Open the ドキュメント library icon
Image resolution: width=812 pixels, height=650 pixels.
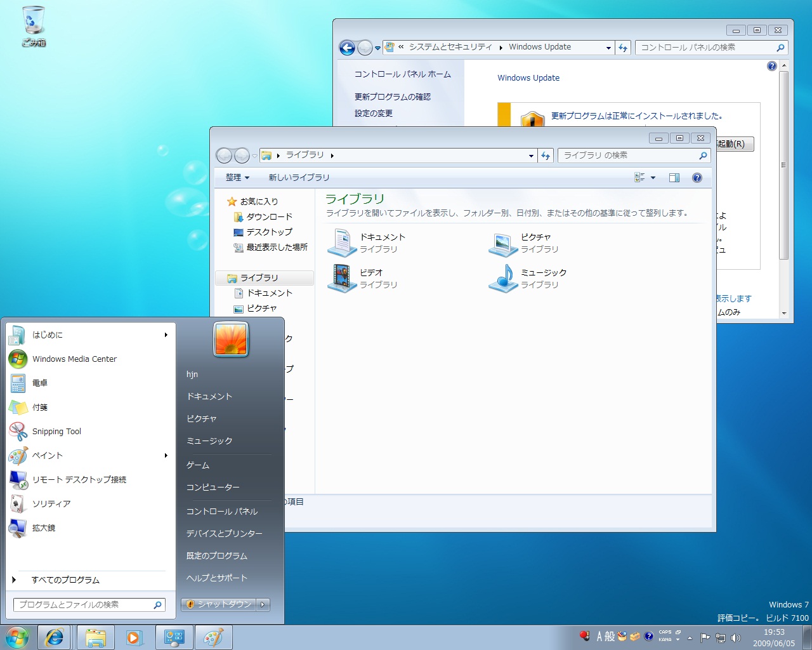[342, 242]
